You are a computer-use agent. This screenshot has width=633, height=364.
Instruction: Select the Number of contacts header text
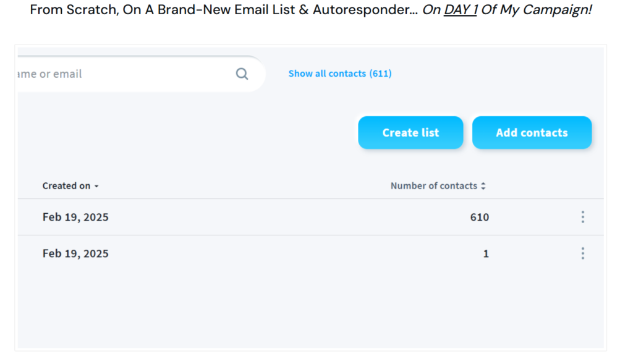pos(433,186)
